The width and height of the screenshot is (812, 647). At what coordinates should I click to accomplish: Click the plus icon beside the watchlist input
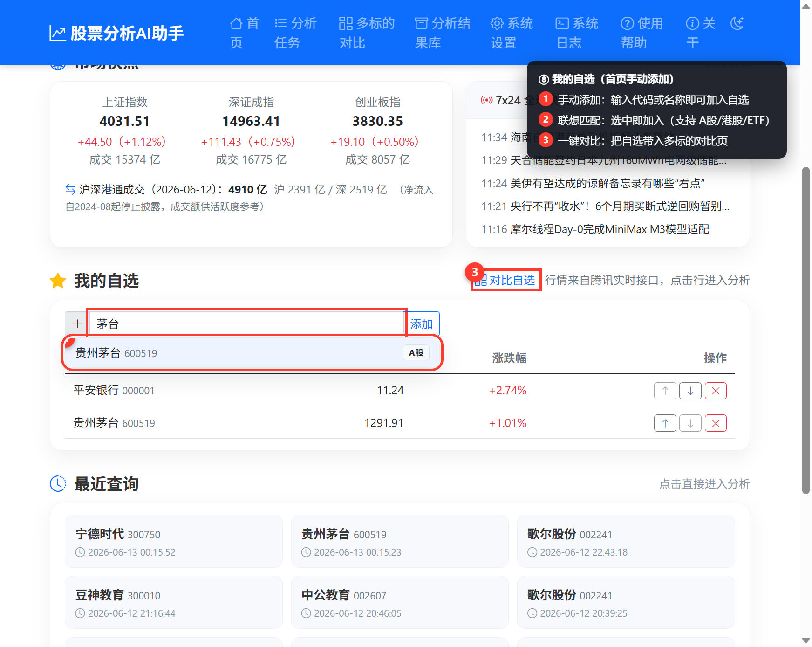coord(77,323)
